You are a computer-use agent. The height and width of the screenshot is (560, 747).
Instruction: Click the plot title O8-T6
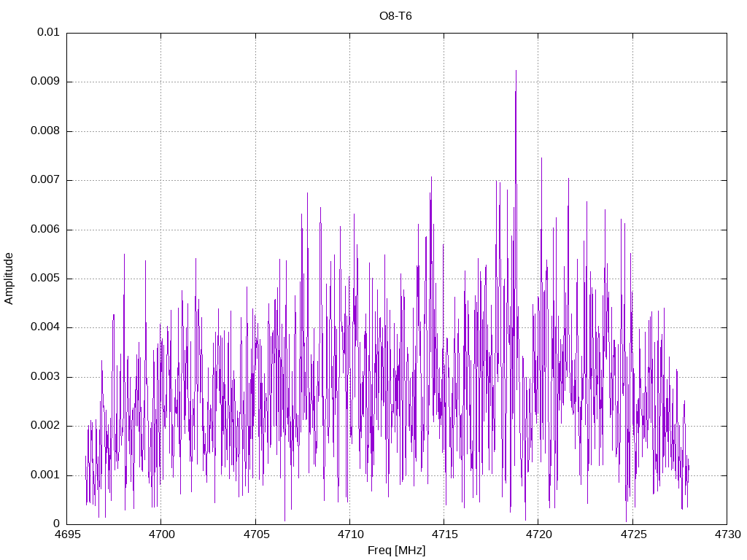point(395,16)
